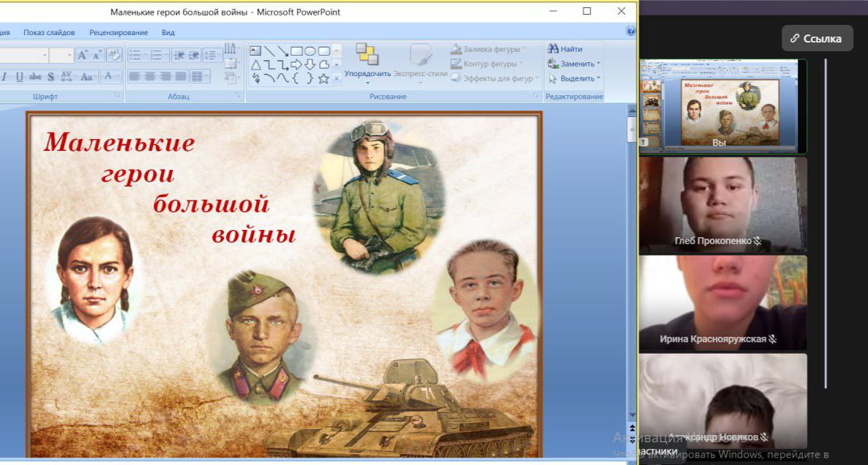
Task: Increase the list indent level
Action: point(194,55)
